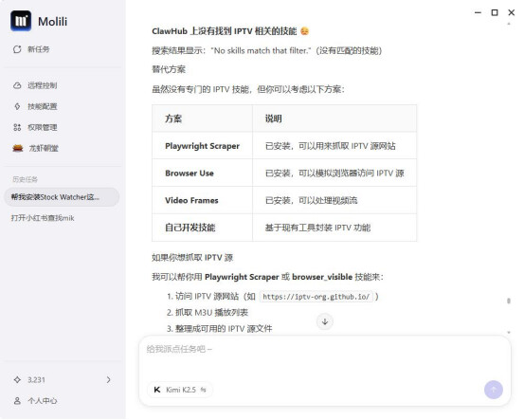Viewport: 524px width, 420px height.
Task: Click the 远程控制 sidebar label
Action: [43, 85]
